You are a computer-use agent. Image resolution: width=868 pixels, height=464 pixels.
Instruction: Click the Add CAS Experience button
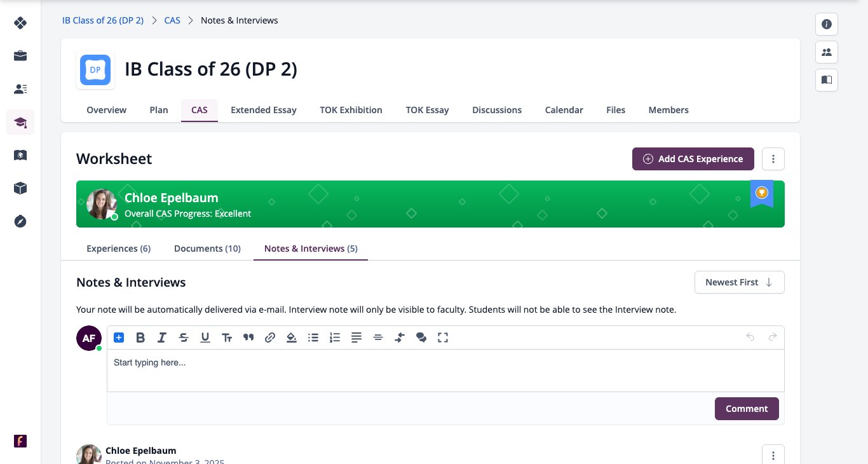click(693, 159)
